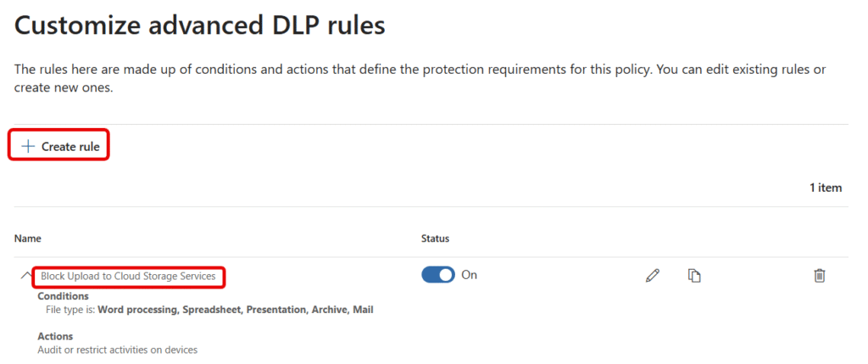
Task: Click the plus icon beside Create rule
Action: click(28, 146)
